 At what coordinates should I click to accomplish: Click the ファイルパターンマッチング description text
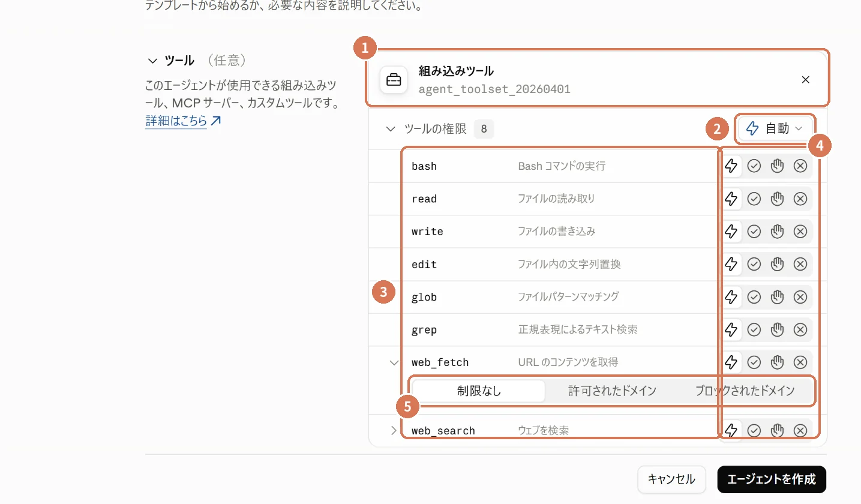pos(568,297)
